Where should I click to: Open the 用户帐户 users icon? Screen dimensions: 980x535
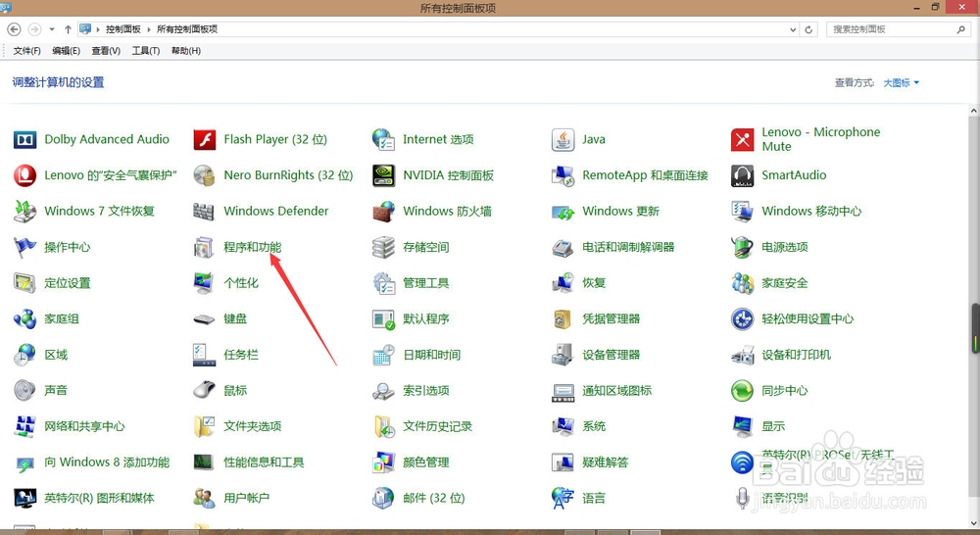205,498
